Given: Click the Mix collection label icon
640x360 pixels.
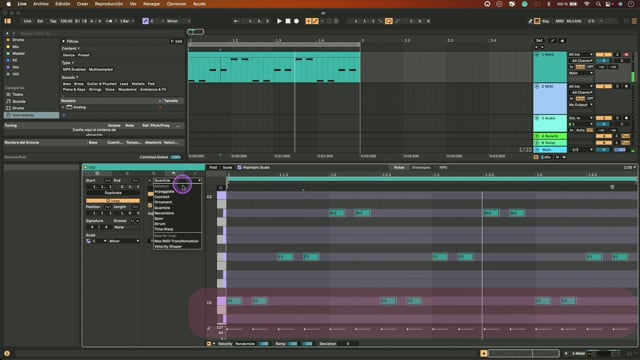Looking at the screenshot, I should click(x=8, y=47).
